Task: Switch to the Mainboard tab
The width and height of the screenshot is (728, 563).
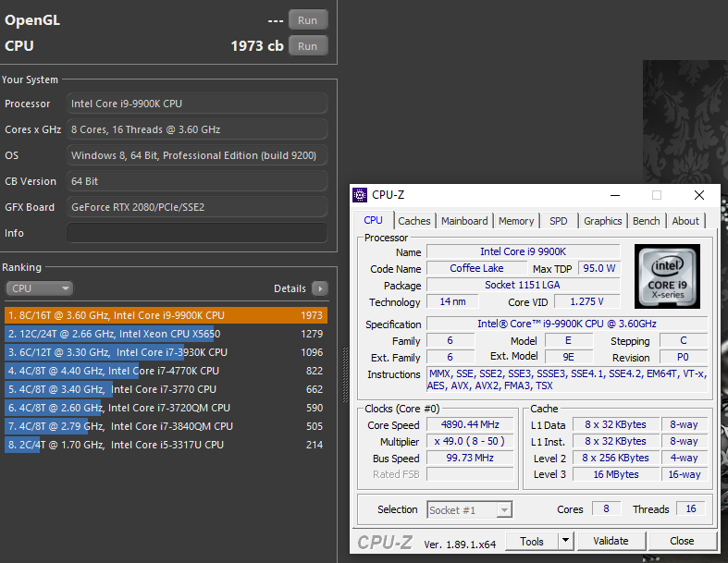Action: click(x=464, y=221)
